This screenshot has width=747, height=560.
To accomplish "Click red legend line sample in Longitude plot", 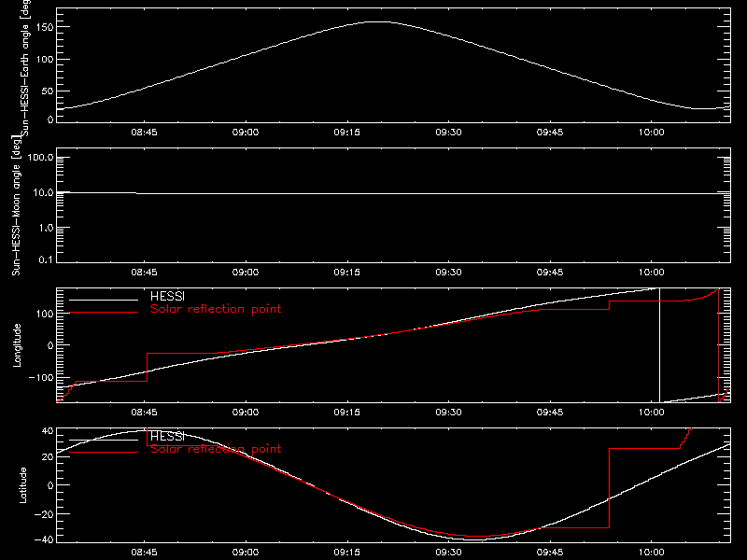I will click(x=104, y=313).
